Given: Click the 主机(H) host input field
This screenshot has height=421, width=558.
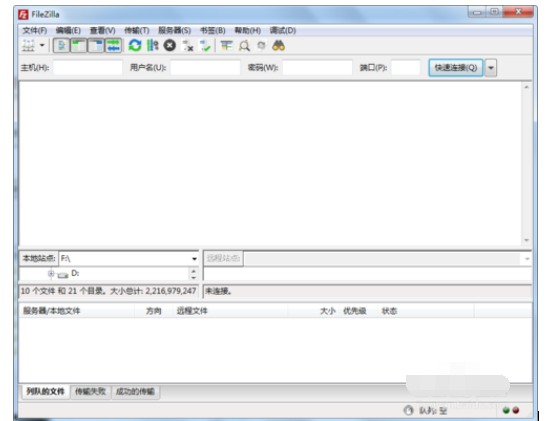Looking at the screenshot, I should click(x=88, y=68).
